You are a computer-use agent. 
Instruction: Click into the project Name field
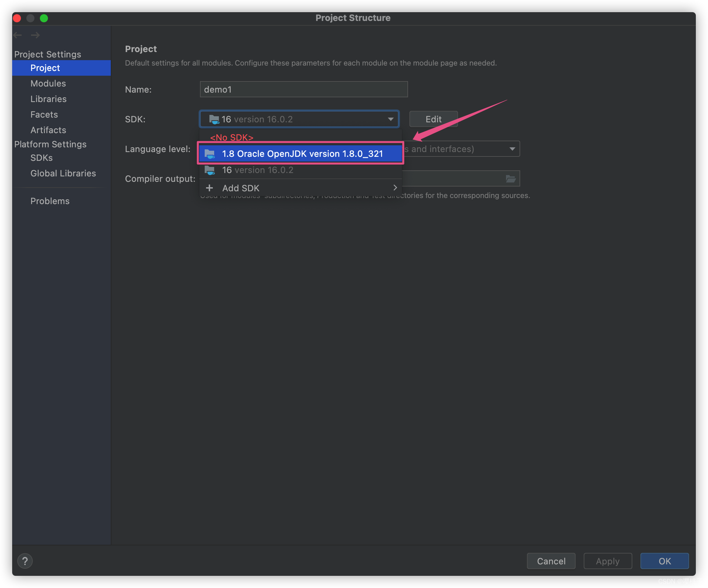pyautogui.click(x=303, y=90)
